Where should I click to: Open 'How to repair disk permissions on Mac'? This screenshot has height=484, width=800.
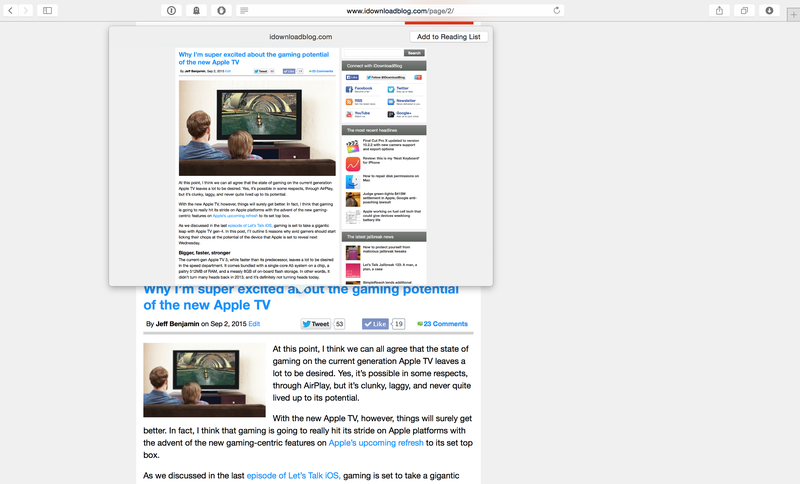391,178
